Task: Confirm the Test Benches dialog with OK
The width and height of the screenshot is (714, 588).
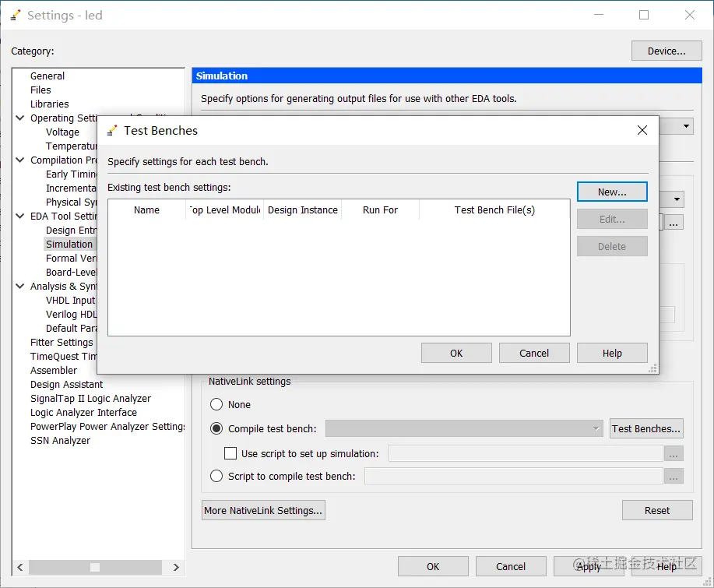Action: pos(456,353)
